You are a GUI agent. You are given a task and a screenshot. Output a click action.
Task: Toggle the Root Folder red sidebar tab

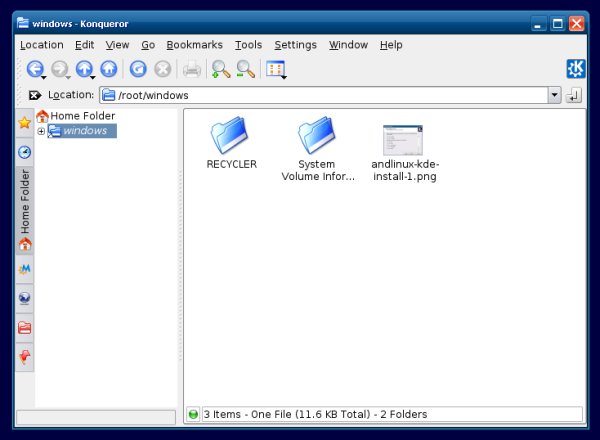pyautogui.click(x=25, y=327)
